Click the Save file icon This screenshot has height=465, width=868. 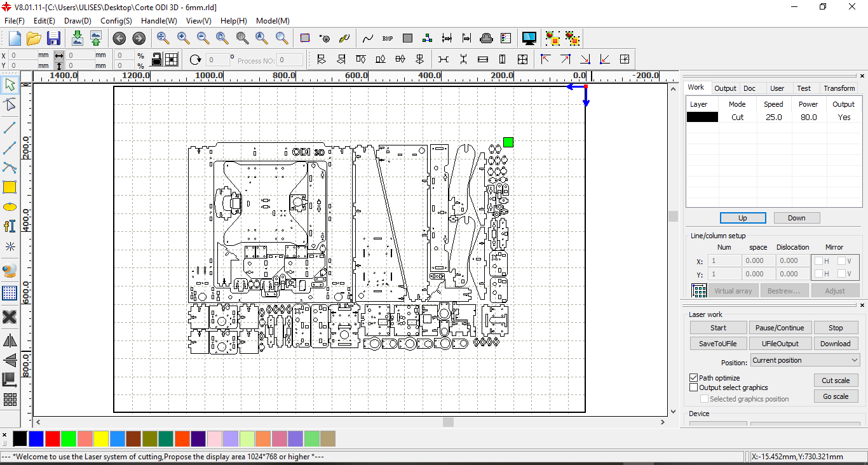(x=53, y=38)
